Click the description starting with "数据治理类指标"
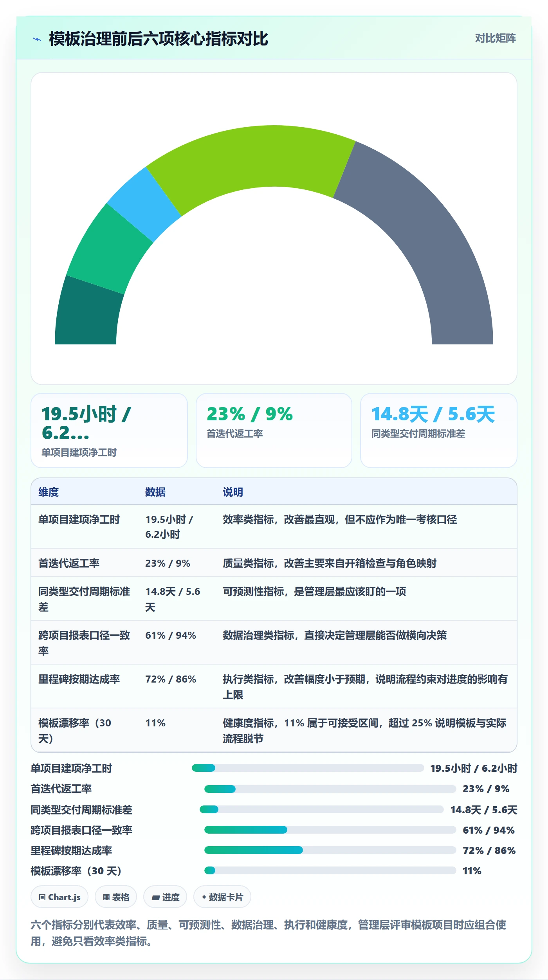Viewport: 548px width, 980px height. click(x=335, y=635)
